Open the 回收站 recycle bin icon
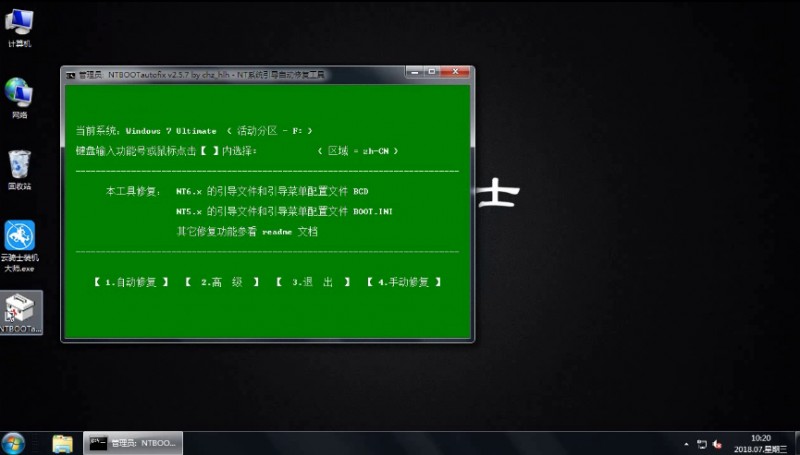The image size is (800, 455). coord(19,170)
